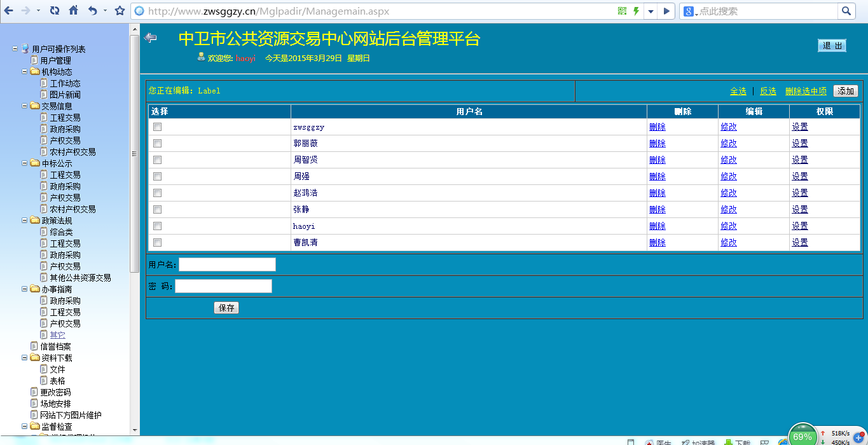Click the 交易信息 folder icon
Screen dimensions: 868x445
35,106
